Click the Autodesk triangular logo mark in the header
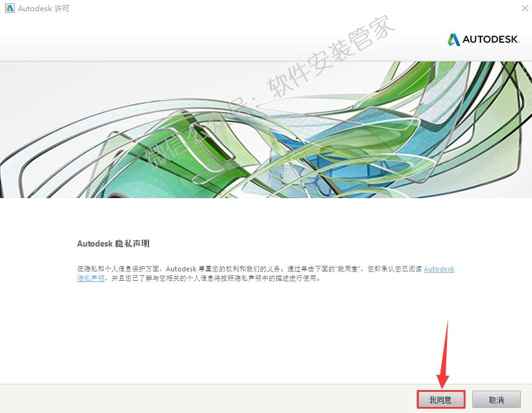The width and height of the screenshot is (532, 413). 454,40
